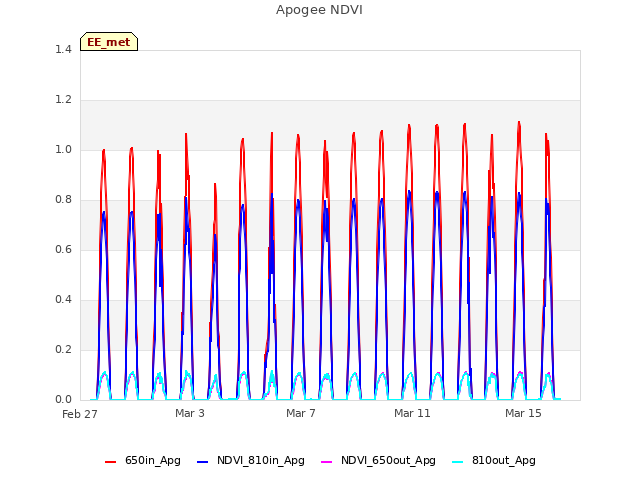The height and width of the screenshot is (480, 640).
Task: Click the cyan 810out_Apg legend swatch
Action: click(458, 462)
